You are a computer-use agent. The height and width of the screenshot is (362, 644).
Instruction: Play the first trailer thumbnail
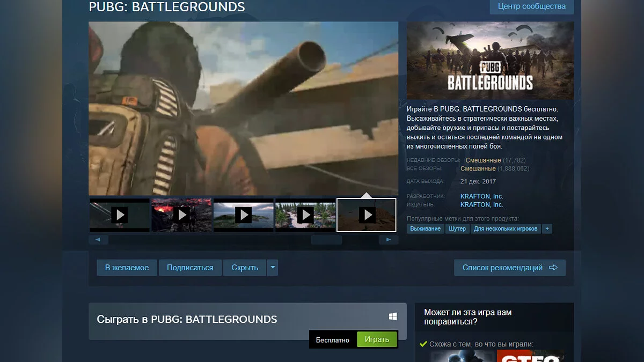pyautogui.click(x=119, y=215)
